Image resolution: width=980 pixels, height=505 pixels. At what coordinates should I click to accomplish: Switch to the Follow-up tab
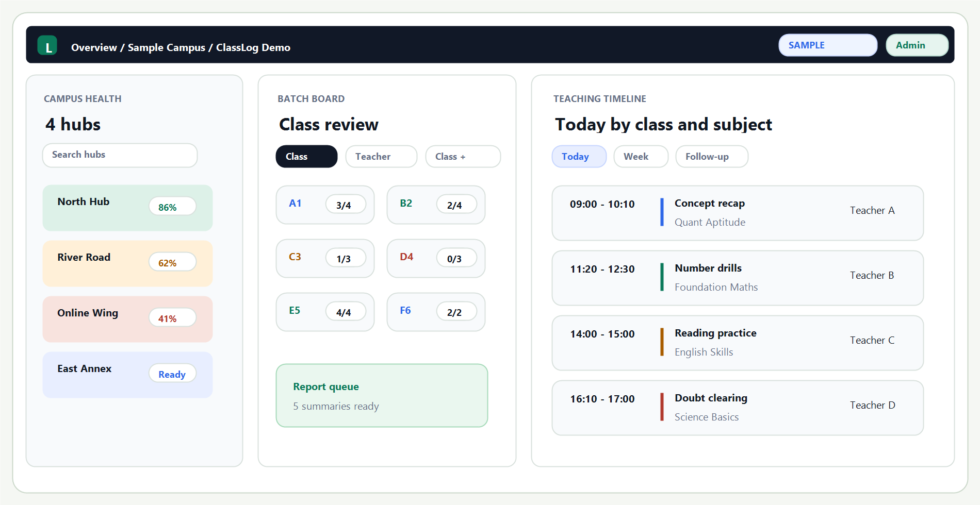(712, 156)
